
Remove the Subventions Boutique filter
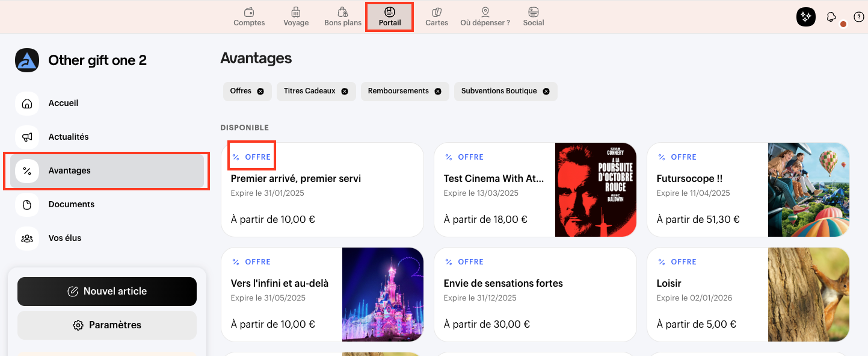(x=546, y=92)
